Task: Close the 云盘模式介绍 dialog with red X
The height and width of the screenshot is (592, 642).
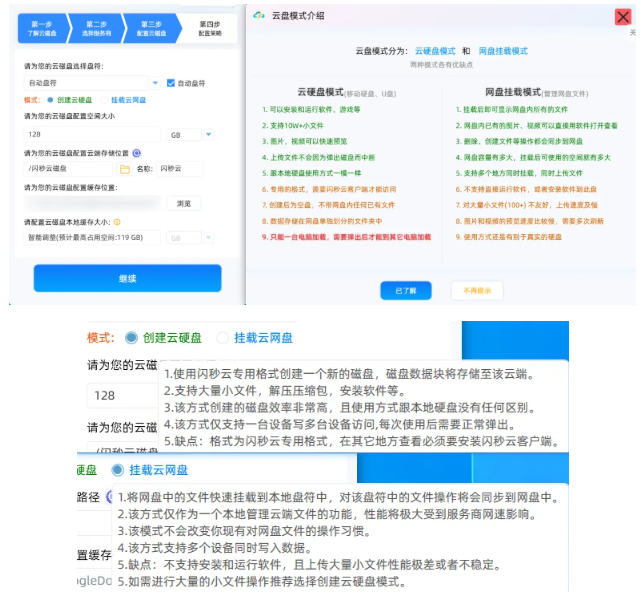Action: pyautogui.click(x=623, y=16)
